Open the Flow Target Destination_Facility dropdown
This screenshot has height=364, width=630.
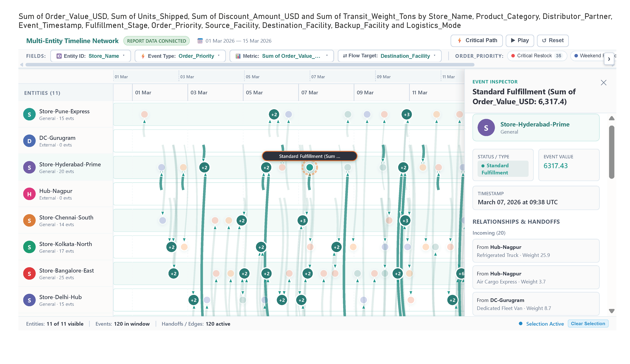(x=390, y=56)
